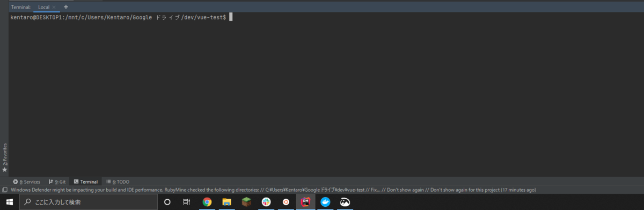Open the Favorites side panel

coord(4,158)
